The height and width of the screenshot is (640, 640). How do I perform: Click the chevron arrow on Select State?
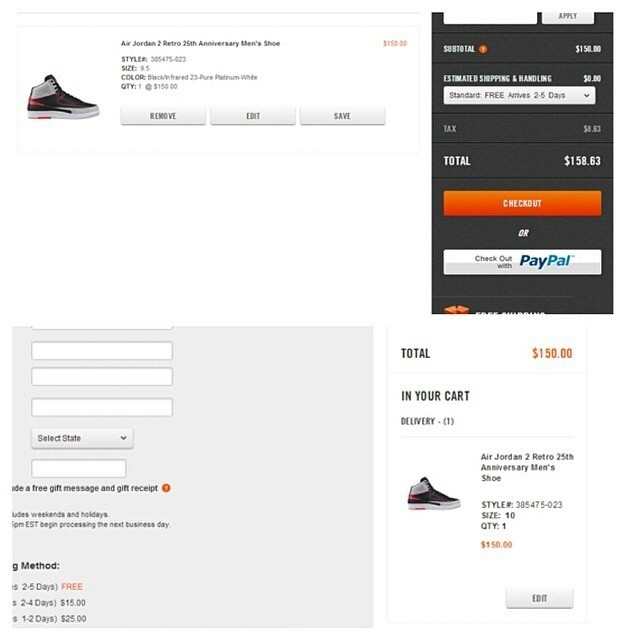[x=123, y=438]
